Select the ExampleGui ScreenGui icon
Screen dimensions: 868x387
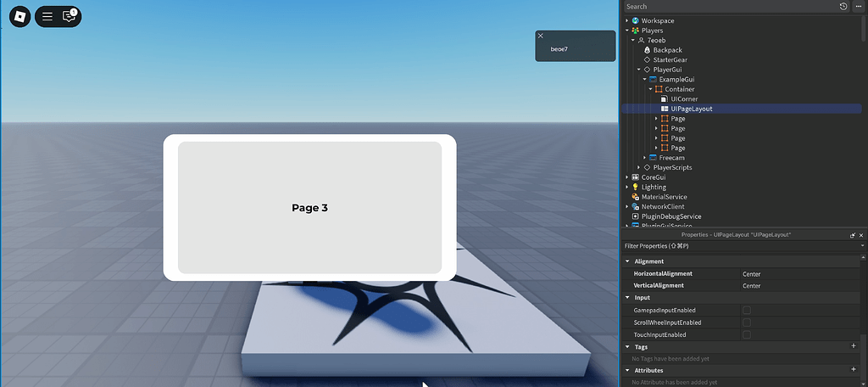[654, 79]
